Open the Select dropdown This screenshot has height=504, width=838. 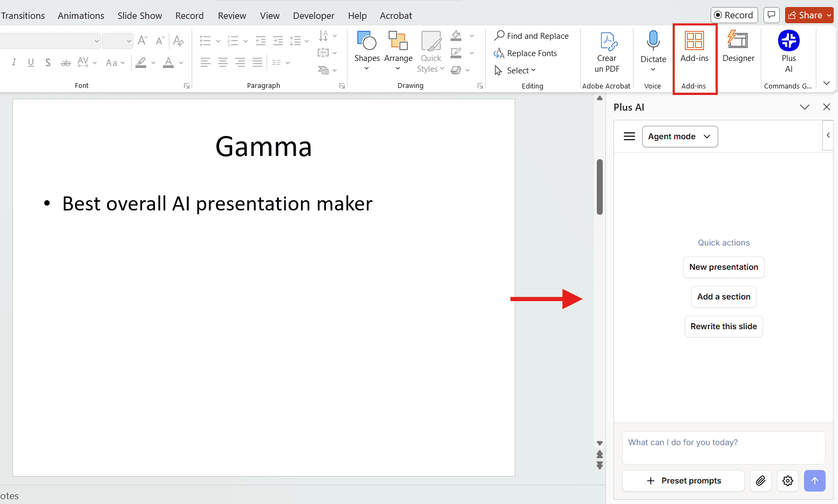pyautogui.click(x=515, y=70)
